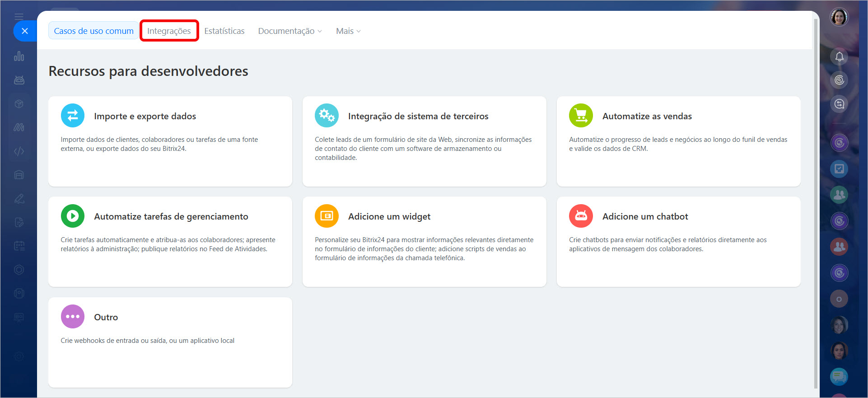Select the Casos de uso comum tab
868x398 pixels.
[93, 31]
